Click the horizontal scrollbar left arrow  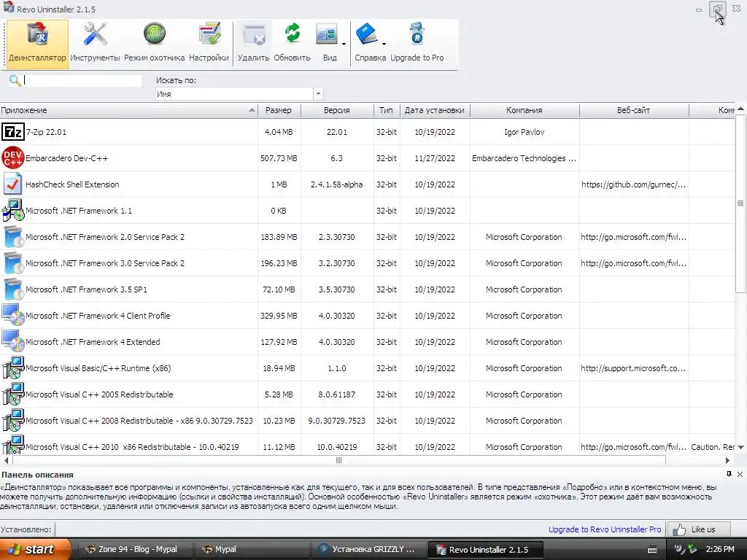tap(6, 461)
